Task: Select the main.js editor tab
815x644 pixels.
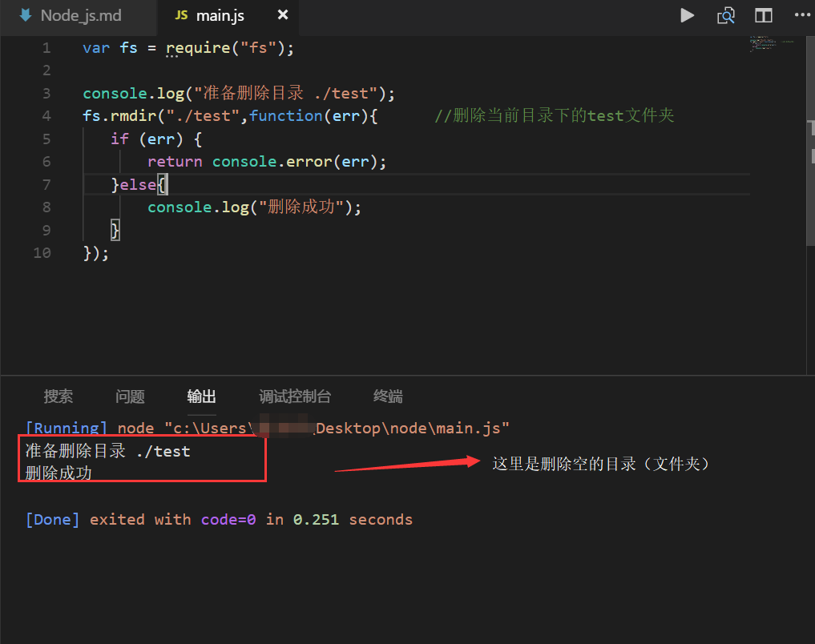Action: point(220,16)
